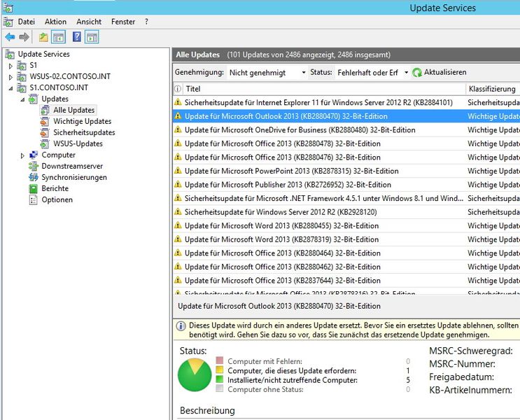
Task: Click the S1 server icon in tree
Action: coord(22,65)
